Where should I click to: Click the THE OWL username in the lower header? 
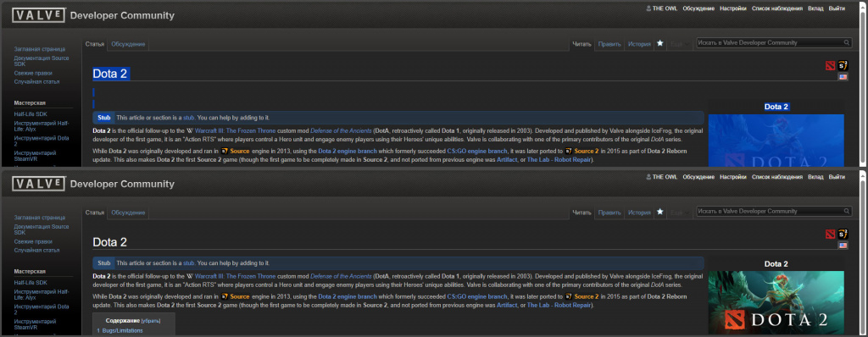tap(665, 177)
